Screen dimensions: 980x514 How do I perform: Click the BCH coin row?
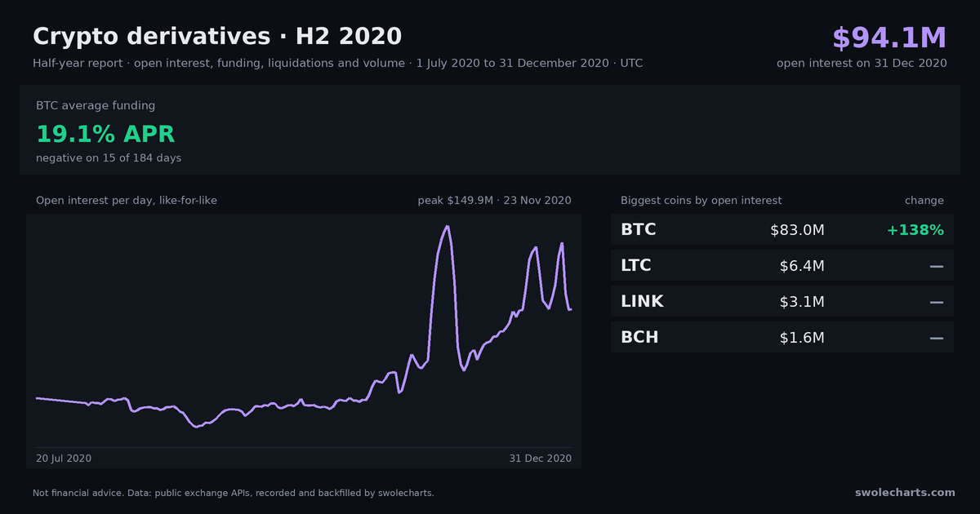click(782, 337)
